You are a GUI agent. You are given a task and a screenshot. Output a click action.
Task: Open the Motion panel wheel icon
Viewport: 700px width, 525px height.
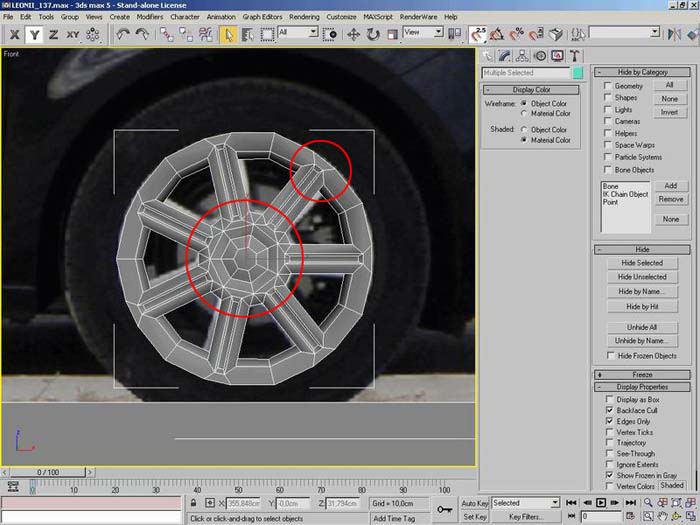540,56
